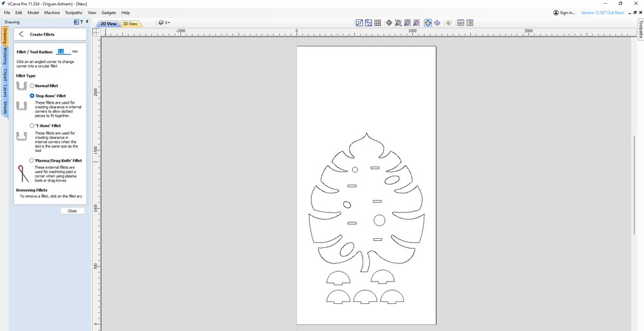Click the Close button in fillet panel
The image size is (644, 331).
point(72,211)
